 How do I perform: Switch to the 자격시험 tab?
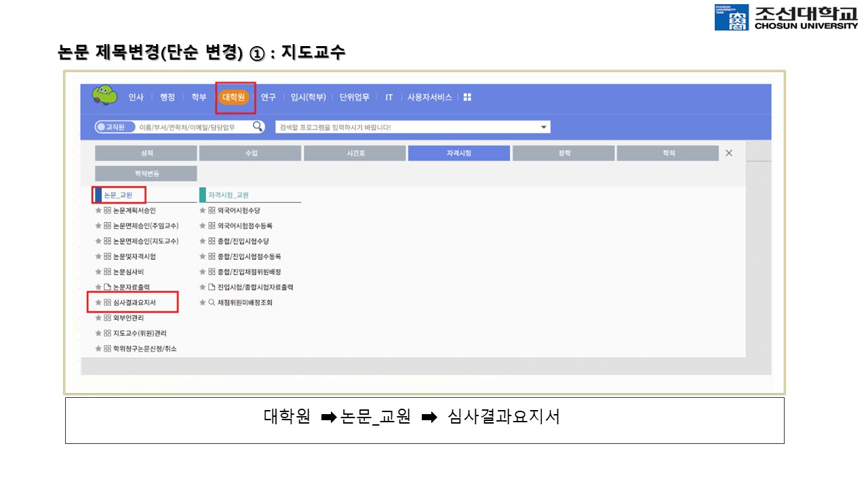pos(458,153)
